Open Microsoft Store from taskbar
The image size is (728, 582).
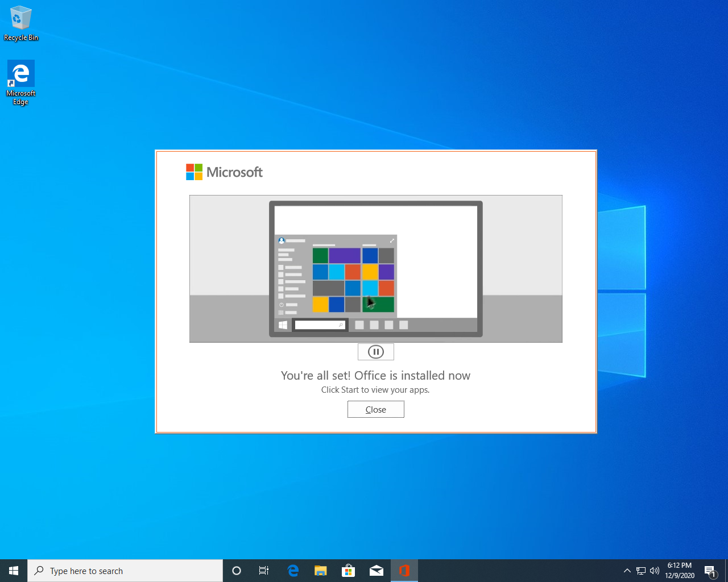click(x=348, y=571)
